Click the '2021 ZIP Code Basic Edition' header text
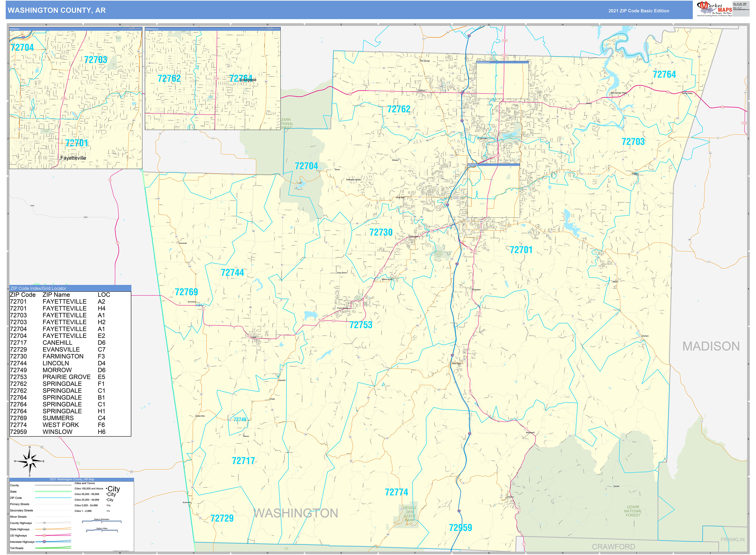The image size is (756, 555). [639, 11]
